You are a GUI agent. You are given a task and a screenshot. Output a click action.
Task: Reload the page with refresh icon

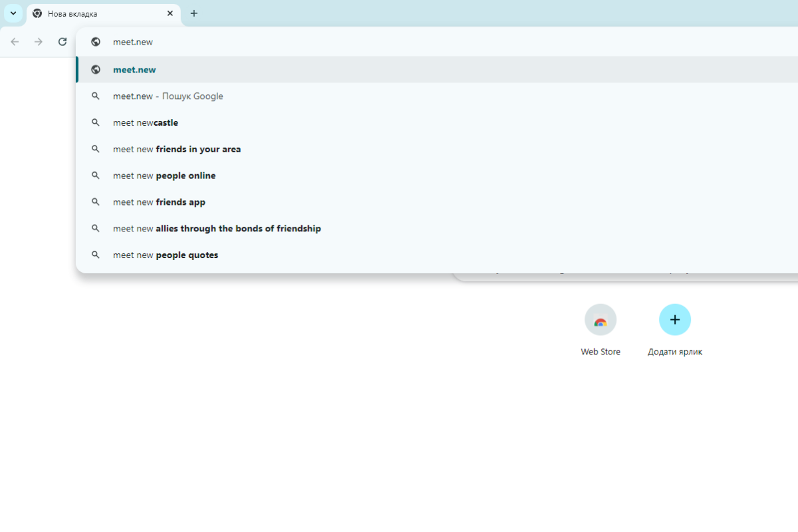(63, 42)
